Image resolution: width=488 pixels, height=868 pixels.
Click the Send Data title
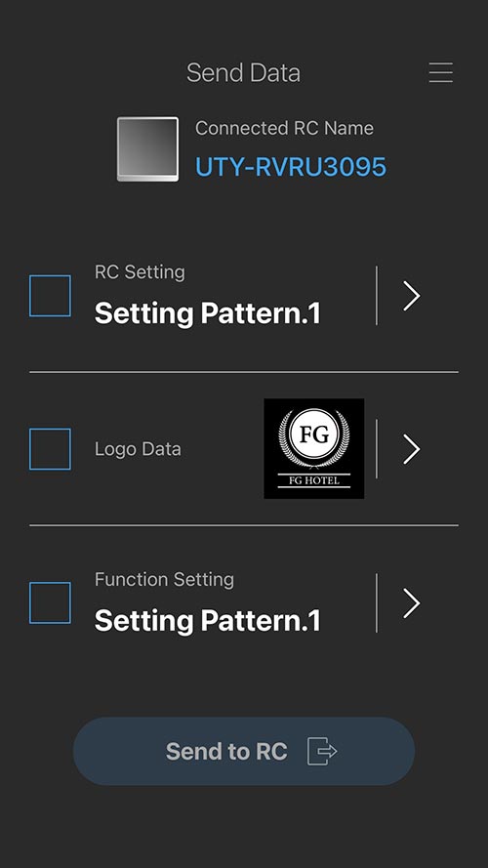243,72
